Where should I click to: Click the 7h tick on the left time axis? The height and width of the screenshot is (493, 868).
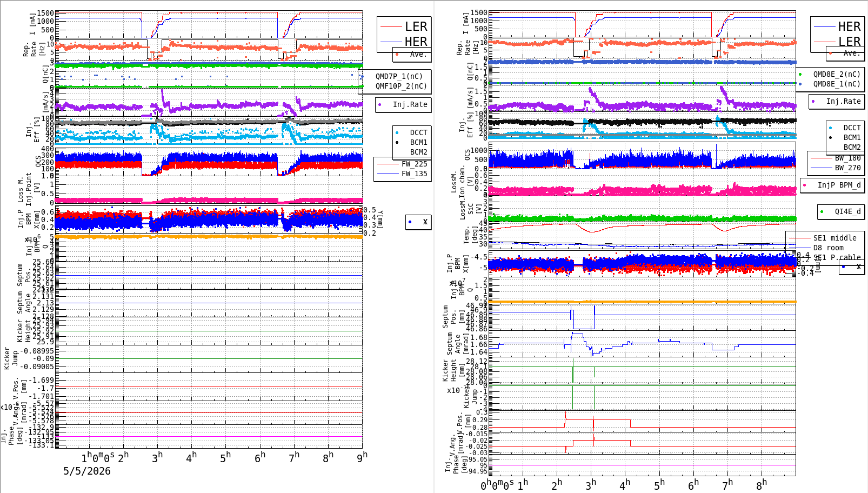point(293,457)
